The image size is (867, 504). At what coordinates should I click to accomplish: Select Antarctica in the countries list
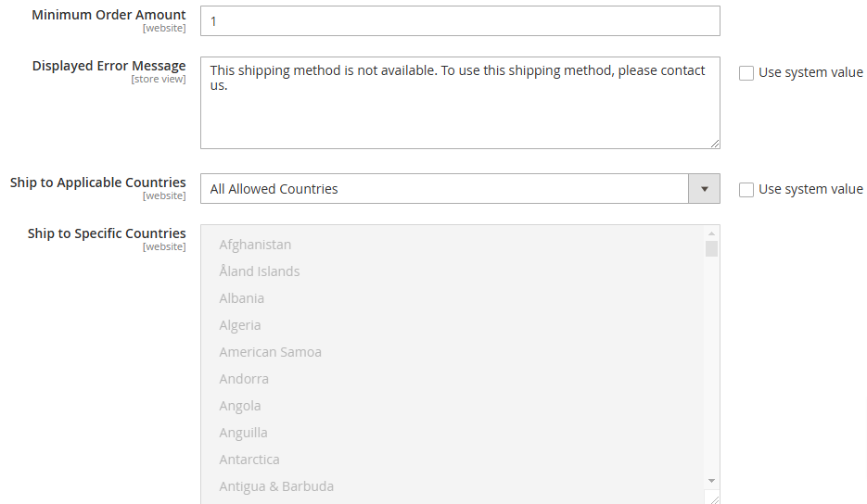coord(249,460)
